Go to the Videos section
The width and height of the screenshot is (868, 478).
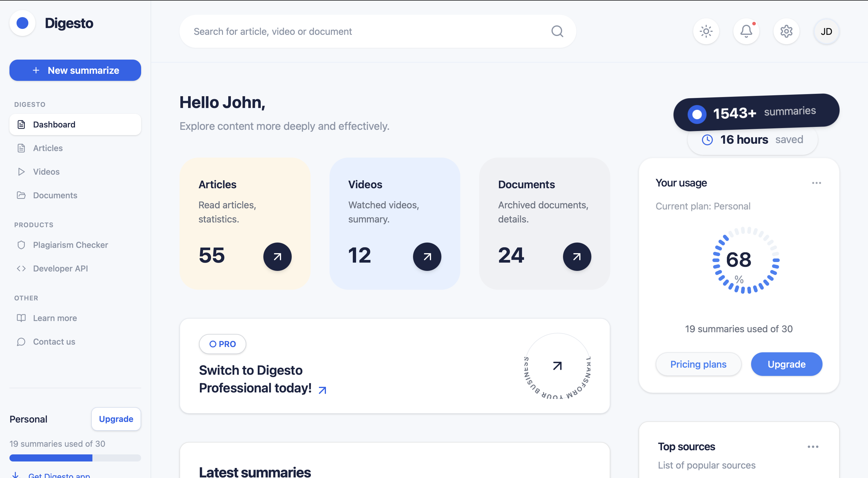tap(46, 171)
